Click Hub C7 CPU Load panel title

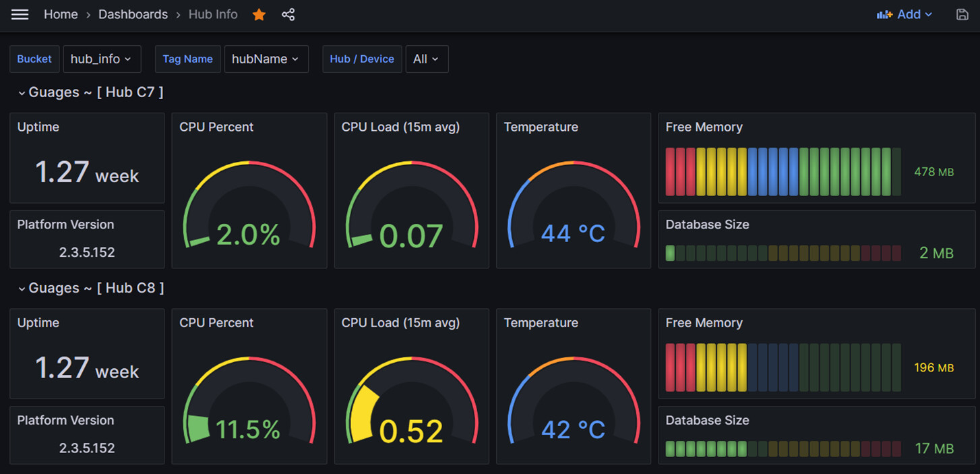(400, 127)
